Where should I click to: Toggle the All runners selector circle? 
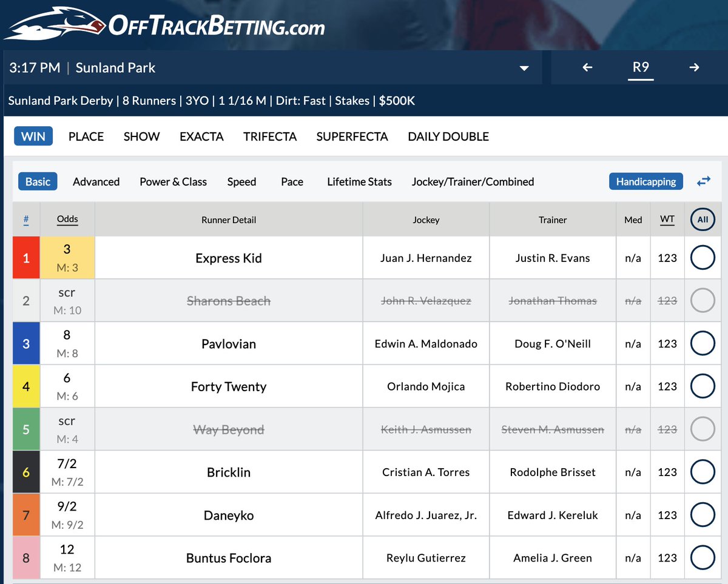703,220
